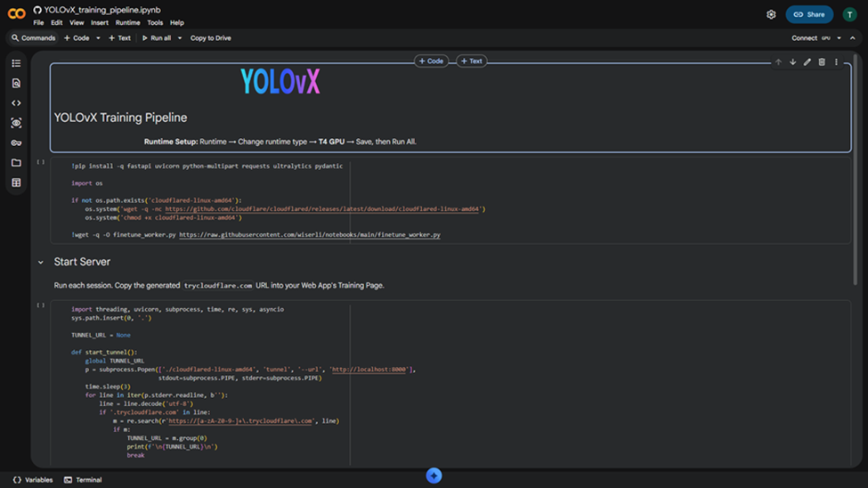Open the File menu
868x488 pixels.
[x=38, y=23]
